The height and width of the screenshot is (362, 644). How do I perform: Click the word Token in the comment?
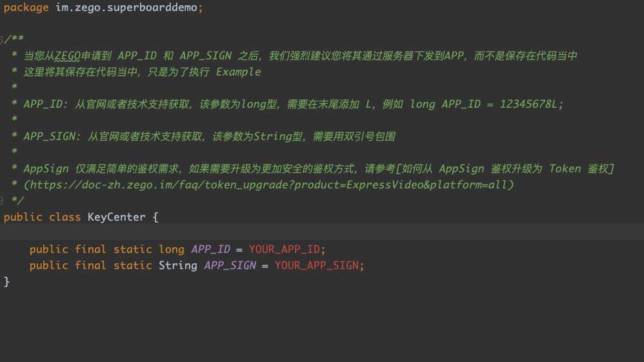pos(565,168)
